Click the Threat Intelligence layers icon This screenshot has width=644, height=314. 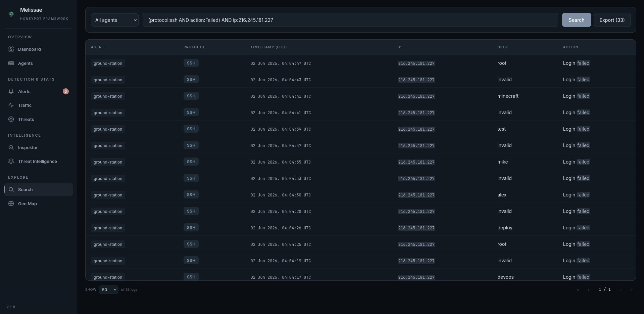tap(11, 161)
